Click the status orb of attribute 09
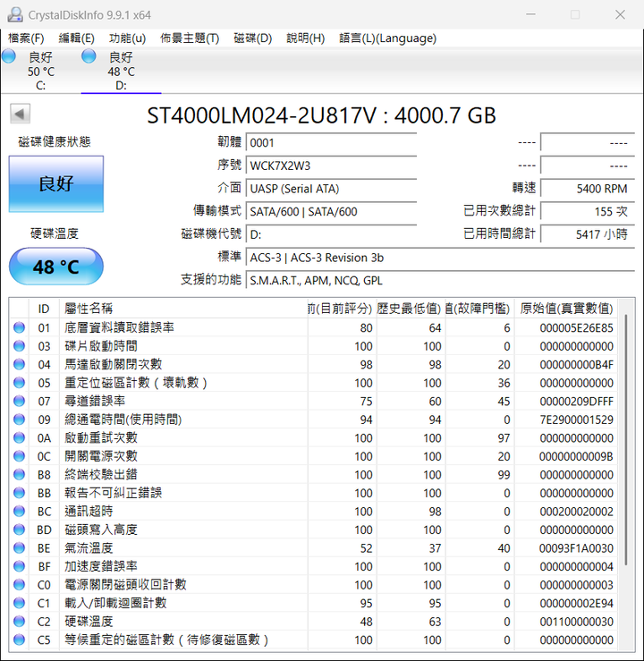 tap(19, 419)
